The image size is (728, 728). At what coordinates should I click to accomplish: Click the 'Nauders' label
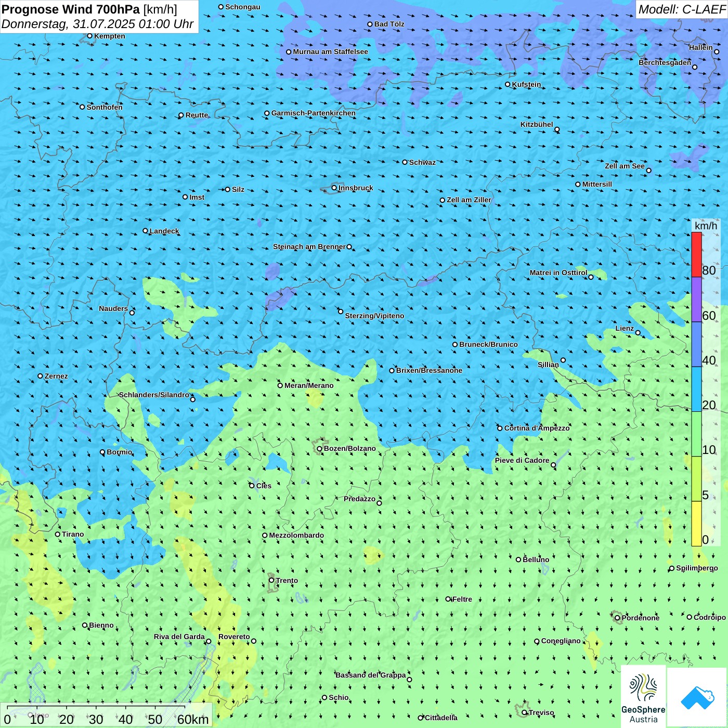tap(113, 308)
